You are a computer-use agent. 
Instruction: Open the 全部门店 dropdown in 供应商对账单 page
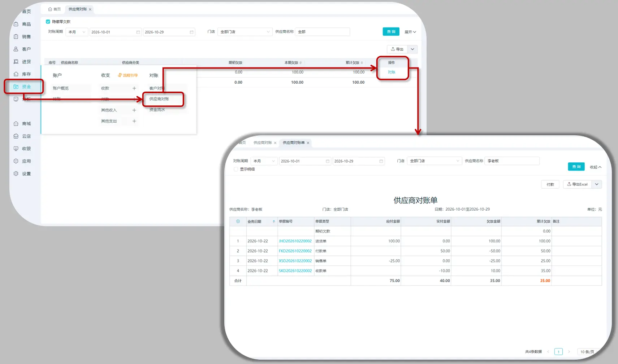point(435,161)
